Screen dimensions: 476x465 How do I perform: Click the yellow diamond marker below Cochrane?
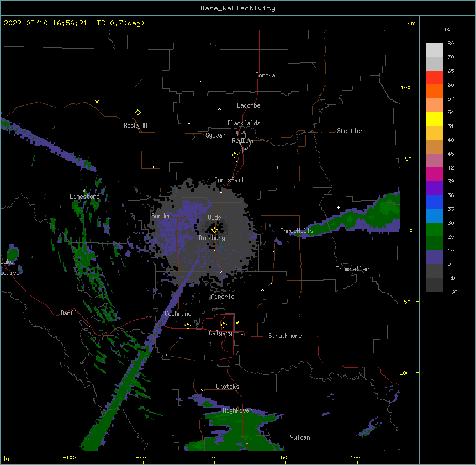click(x=188, y=326)
